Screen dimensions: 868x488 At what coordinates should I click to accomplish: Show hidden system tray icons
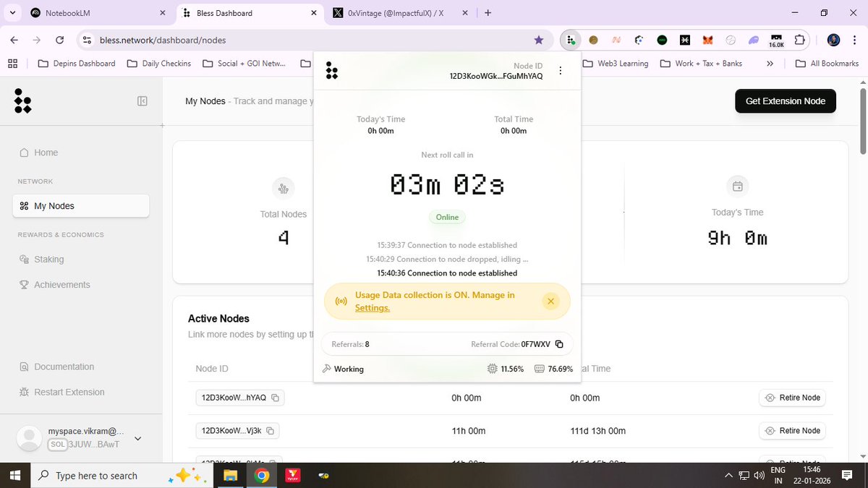728,476
